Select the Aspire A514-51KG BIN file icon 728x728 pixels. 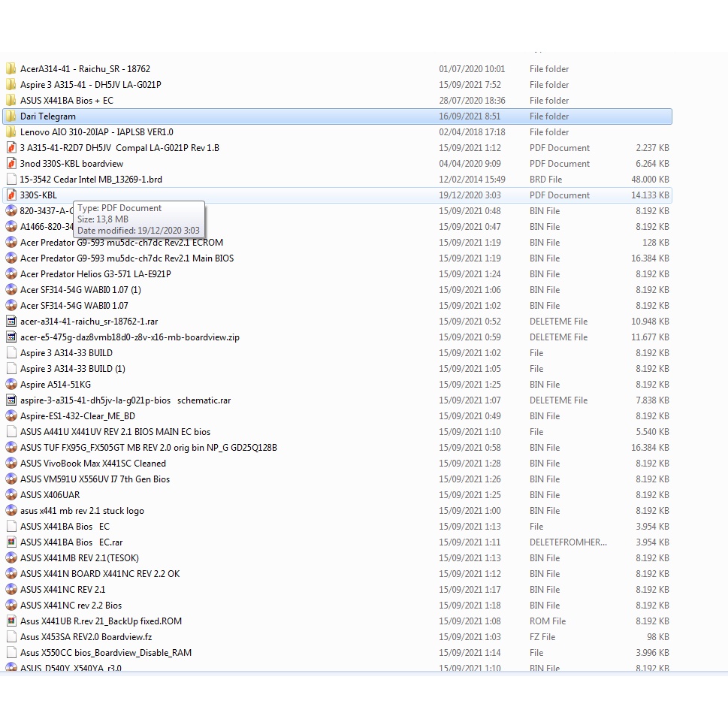click(x=11, y=385)
